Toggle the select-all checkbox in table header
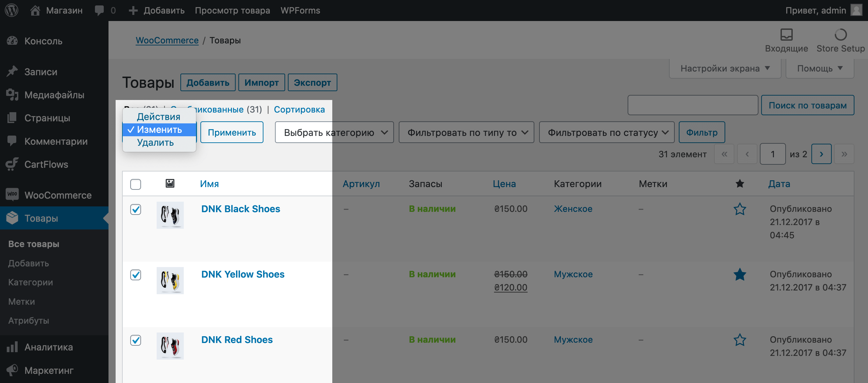This screenshot has width=868, height=383. 136,184
